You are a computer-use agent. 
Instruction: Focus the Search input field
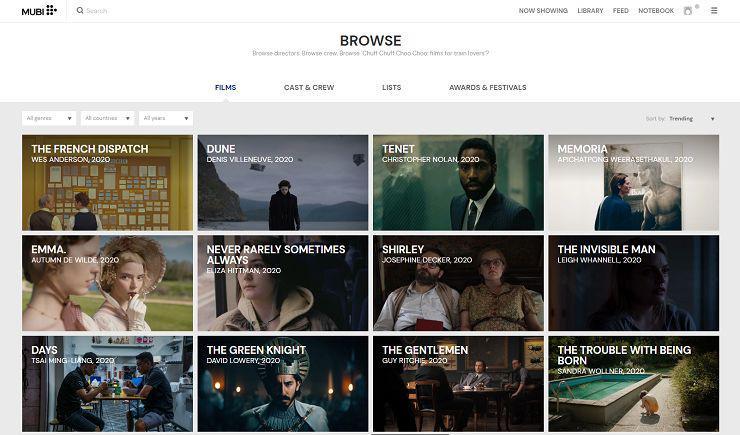[97, 10]
